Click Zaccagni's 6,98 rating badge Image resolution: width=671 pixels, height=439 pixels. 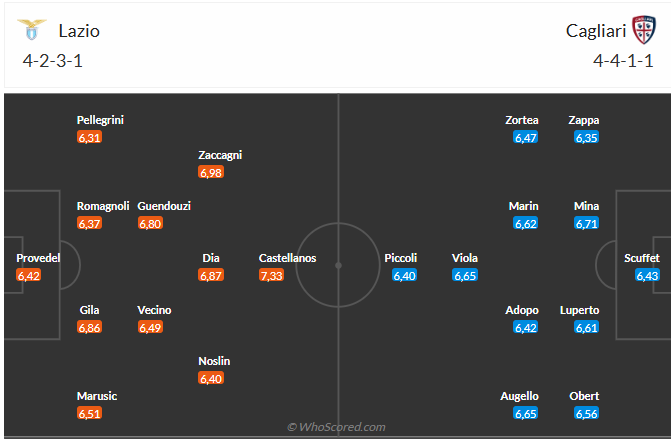[211, 173]
